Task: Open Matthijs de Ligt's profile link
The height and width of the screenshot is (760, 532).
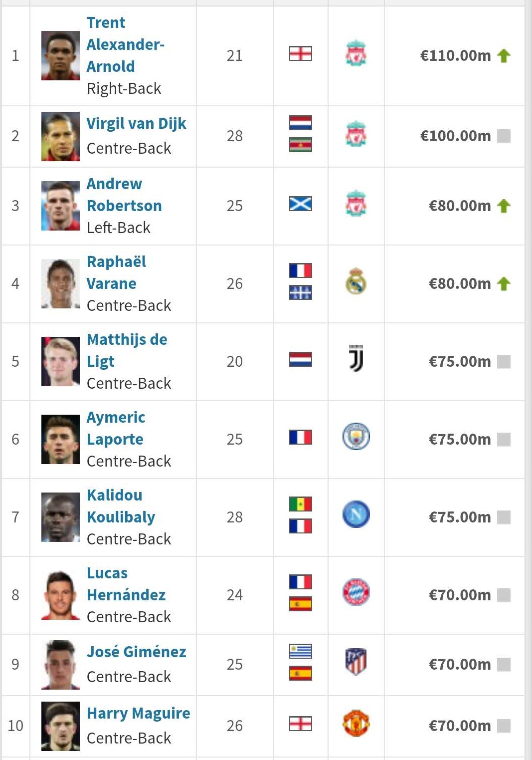Action: point(127,350)
